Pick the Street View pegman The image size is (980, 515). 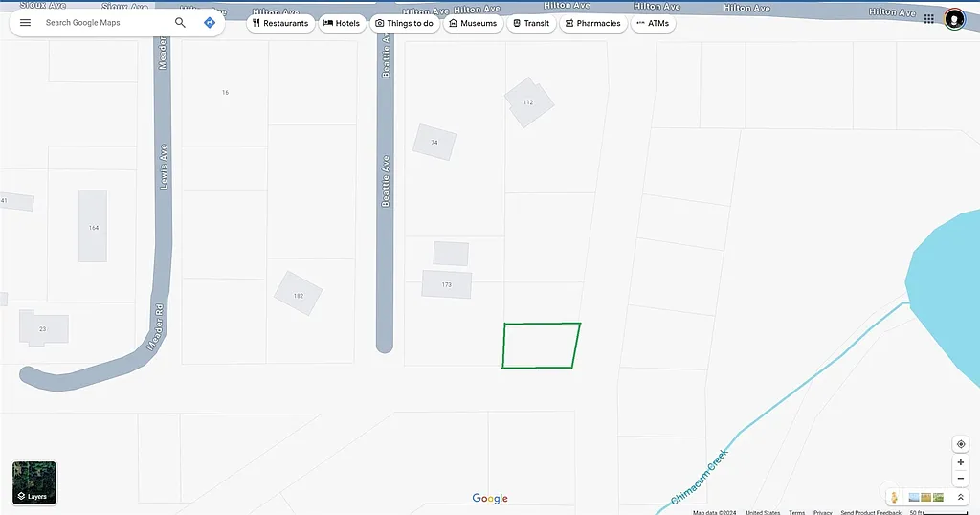(x=894, y=497)
